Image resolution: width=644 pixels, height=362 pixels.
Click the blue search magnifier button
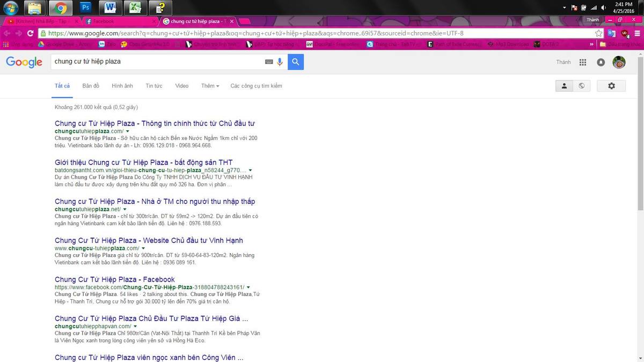click(x=296, y=62)
